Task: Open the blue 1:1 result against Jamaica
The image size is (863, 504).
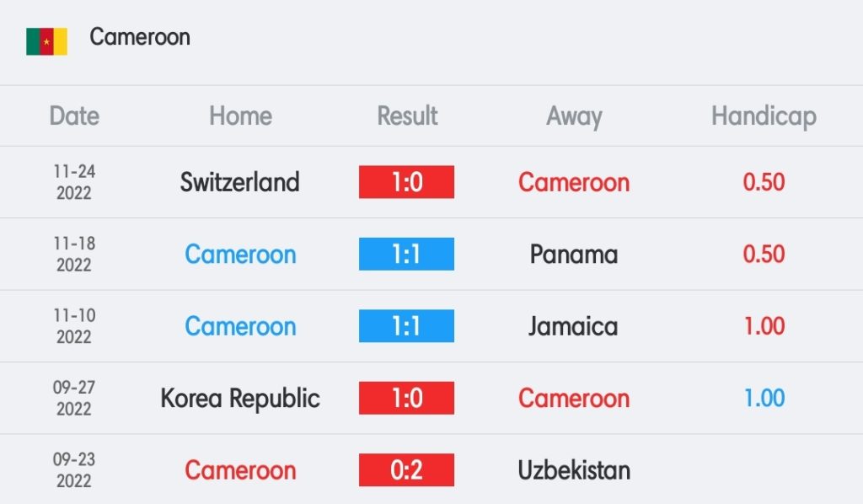Action: tap(407, 326)
